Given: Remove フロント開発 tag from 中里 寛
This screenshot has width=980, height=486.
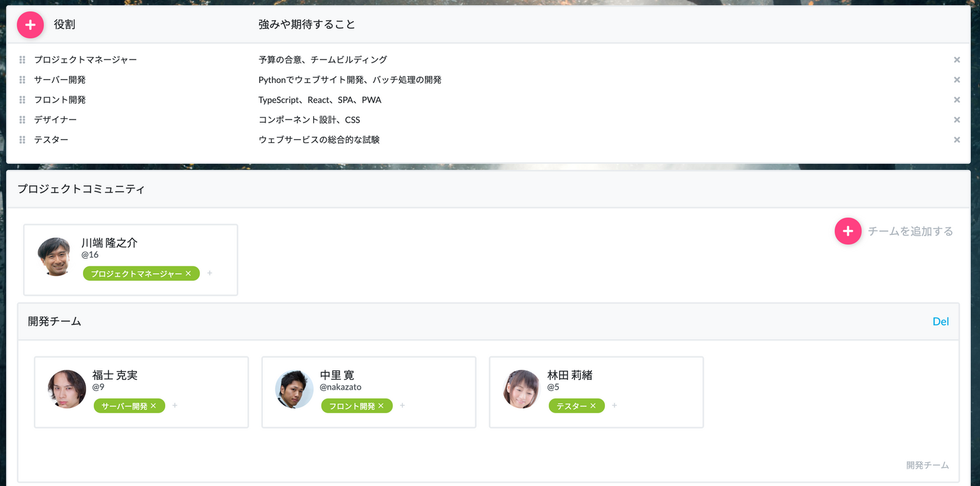Looking at the screenshot, I should [x=381, y=406].
